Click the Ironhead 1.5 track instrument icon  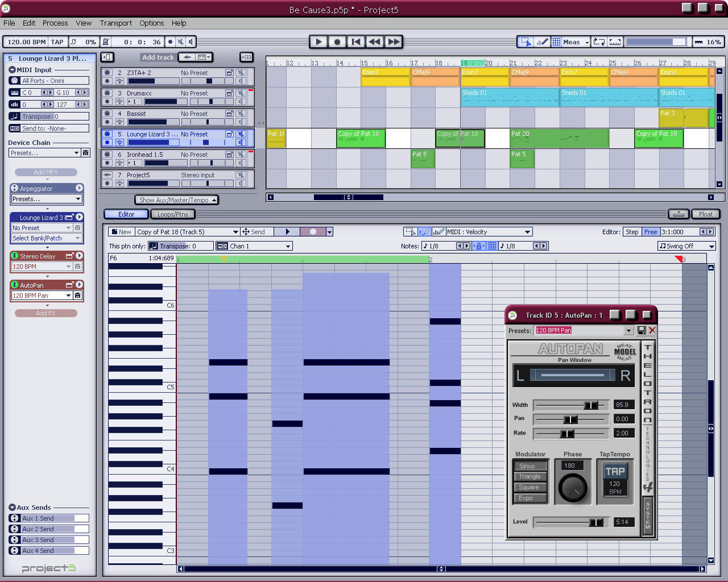point(107,154)
